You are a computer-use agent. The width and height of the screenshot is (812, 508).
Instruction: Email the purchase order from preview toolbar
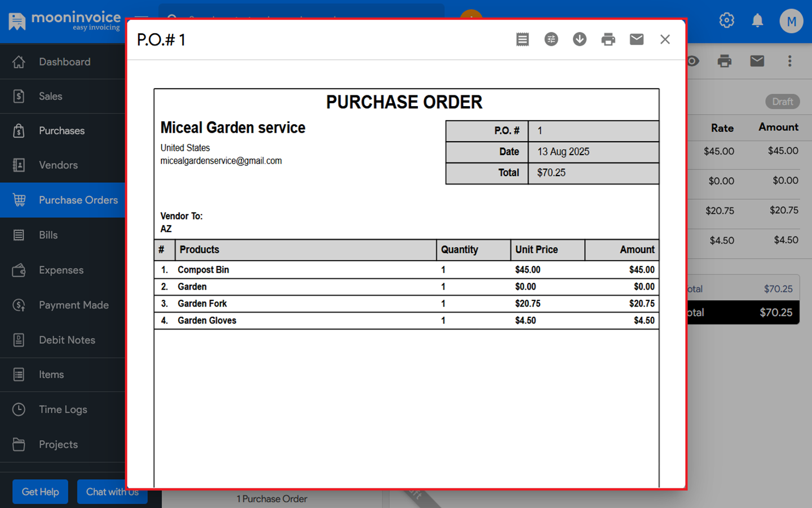point(637,40)
